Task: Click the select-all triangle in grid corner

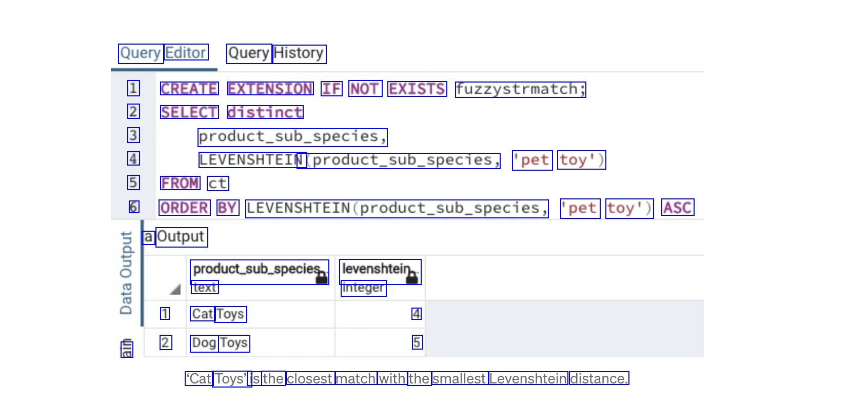Action: [x=175, y=290]
